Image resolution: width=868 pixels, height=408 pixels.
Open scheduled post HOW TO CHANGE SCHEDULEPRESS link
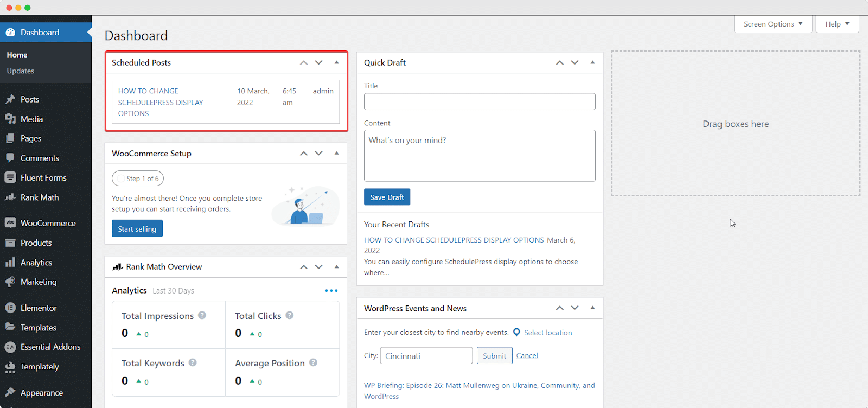161,102
